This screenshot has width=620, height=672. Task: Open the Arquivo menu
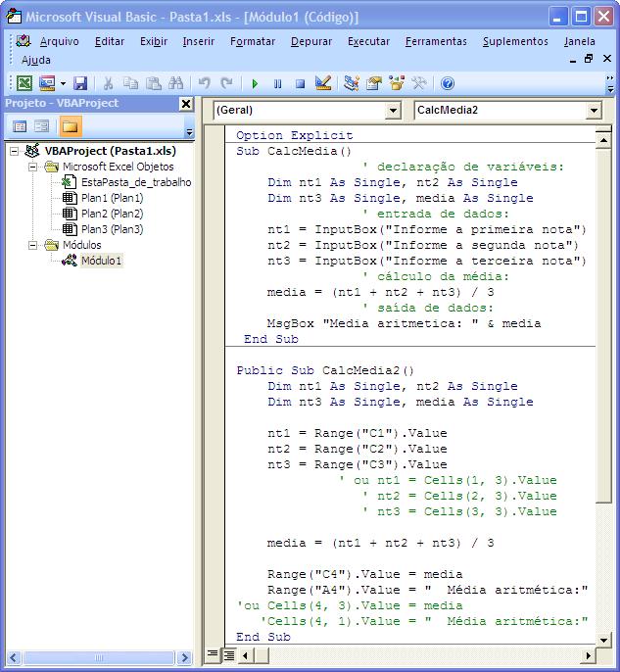60,41
